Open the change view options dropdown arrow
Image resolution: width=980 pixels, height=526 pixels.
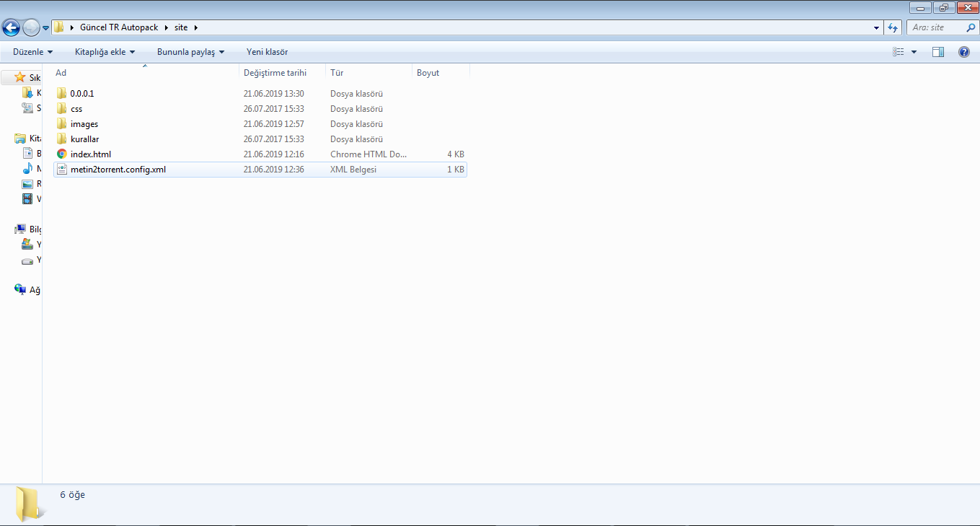914,52
